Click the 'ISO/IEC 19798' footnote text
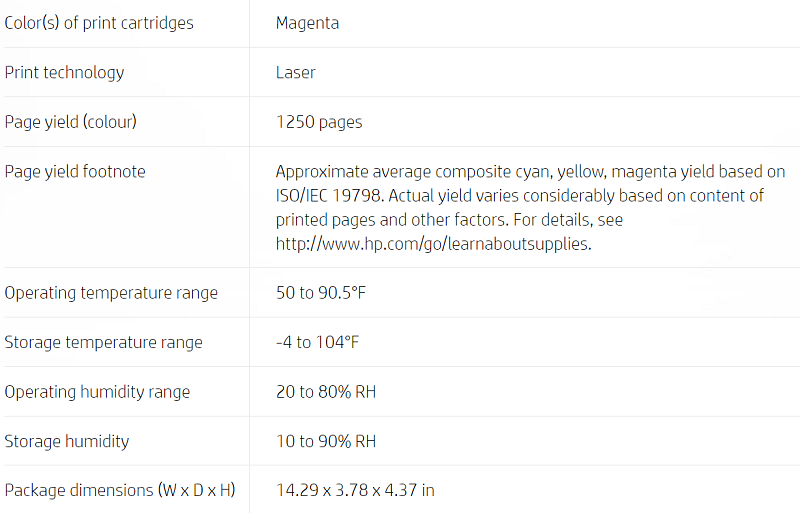Screen dimensions: 800x513 [x=329, y=196]
